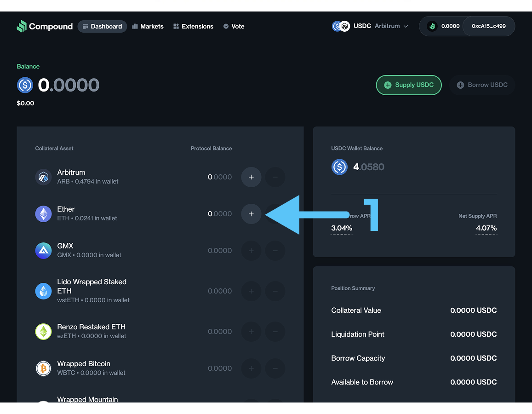Click the Ether token icon
Viewport: 532px width, 414px height.
click(44, 214)
